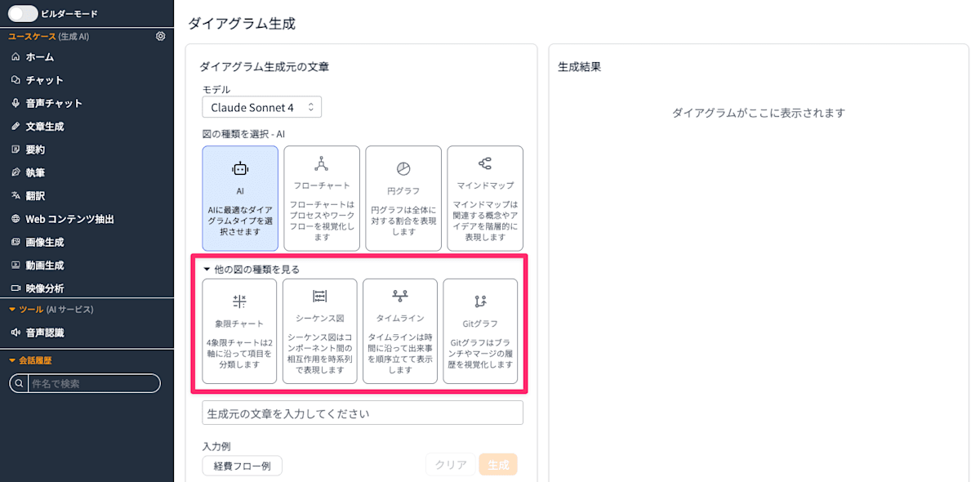The height and width of the screenshot is (482, 980).
Task: Click the magnifier icon in history search
Action: pyautogui.click(x=19, y=384)
